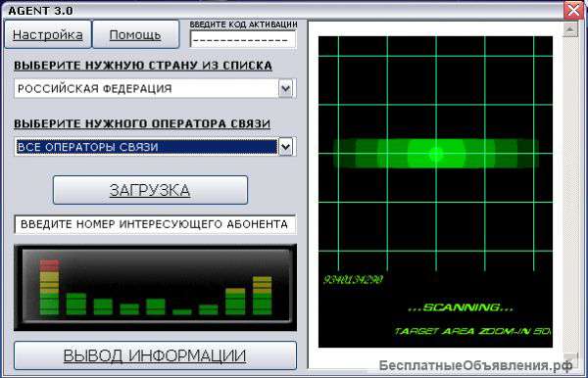Click the ...SCANNING... status text
This screenshot has height=378, width=588.
461,307
